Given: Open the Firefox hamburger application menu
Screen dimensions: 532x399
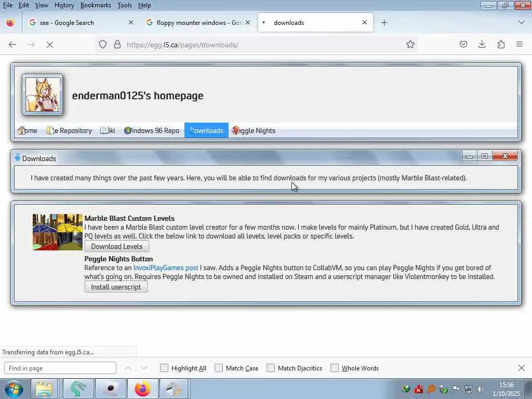Looking at the screenshot, I should (x=520, y=44).
